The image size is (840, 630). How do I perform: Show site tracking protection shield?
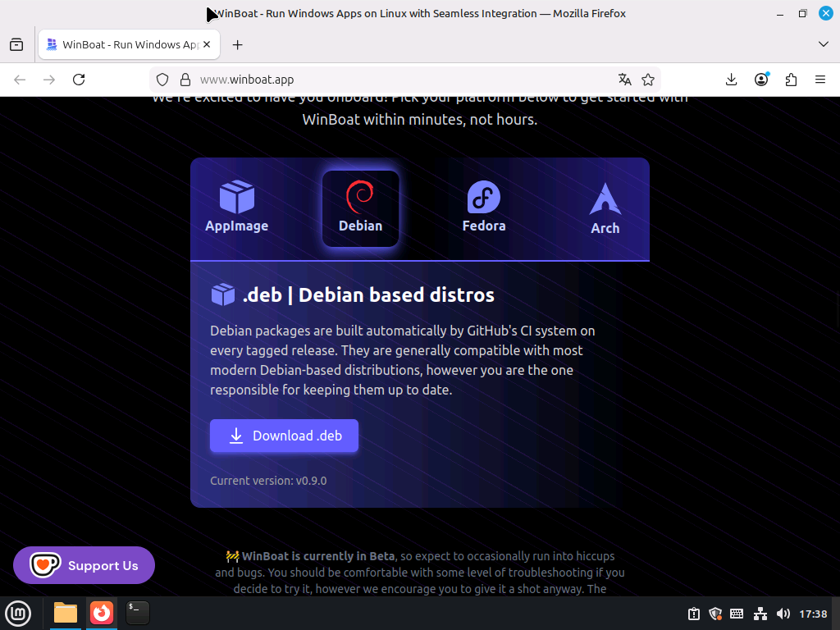pos(162,80)
